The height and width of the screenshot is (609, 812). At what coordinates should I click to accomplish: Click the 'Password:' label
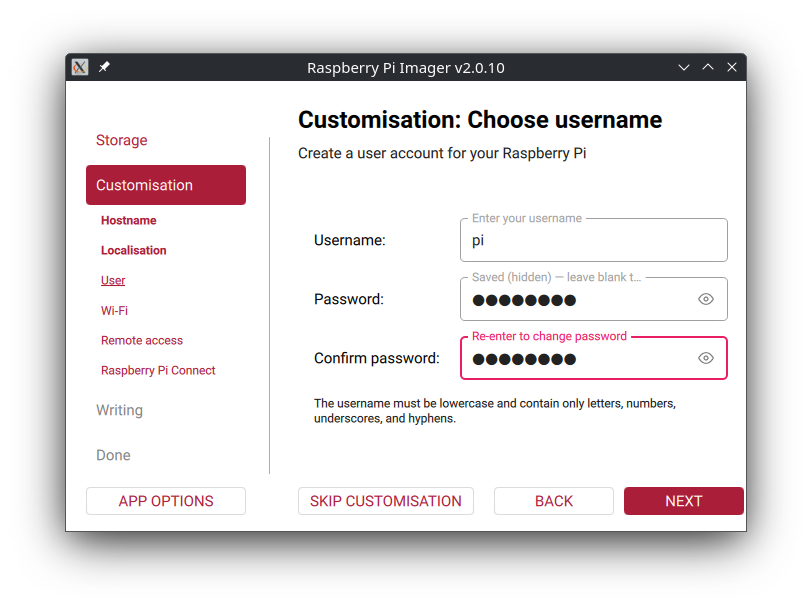coord(349,299)
